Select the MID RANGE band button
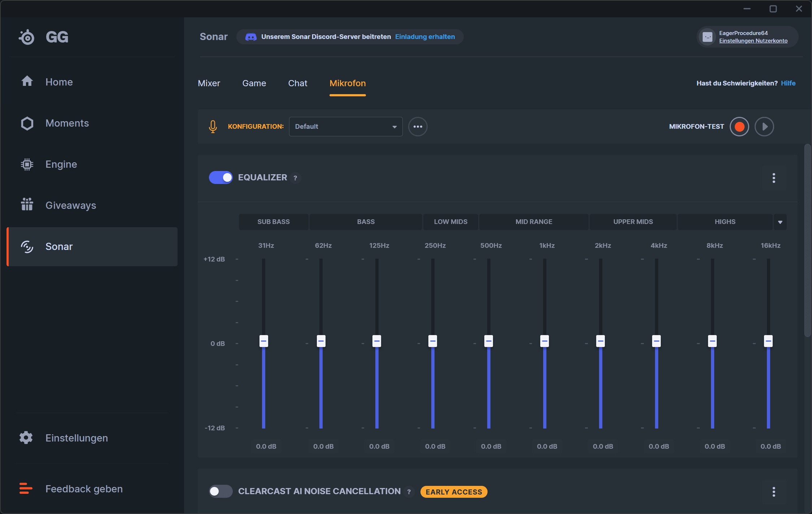The height and width of the screenshot is (514, 812). [534, 222]
